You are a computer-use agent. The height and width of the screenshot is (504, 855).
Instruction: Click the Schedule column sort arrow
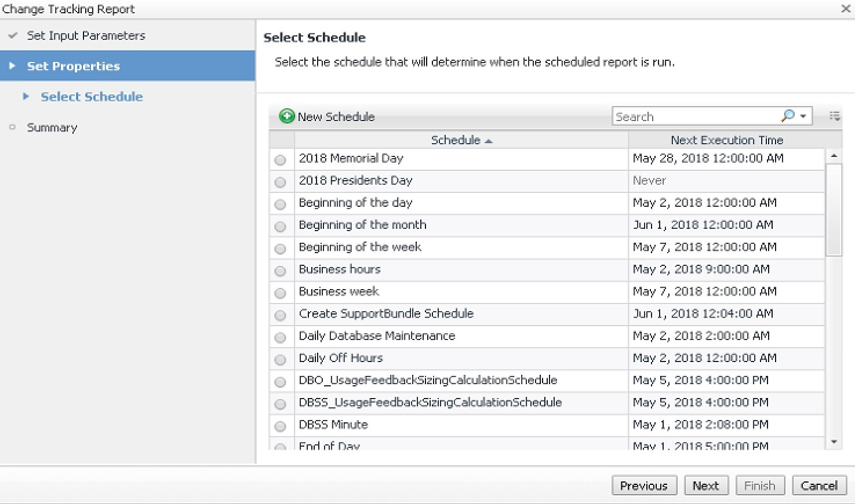tap(489, 141)
